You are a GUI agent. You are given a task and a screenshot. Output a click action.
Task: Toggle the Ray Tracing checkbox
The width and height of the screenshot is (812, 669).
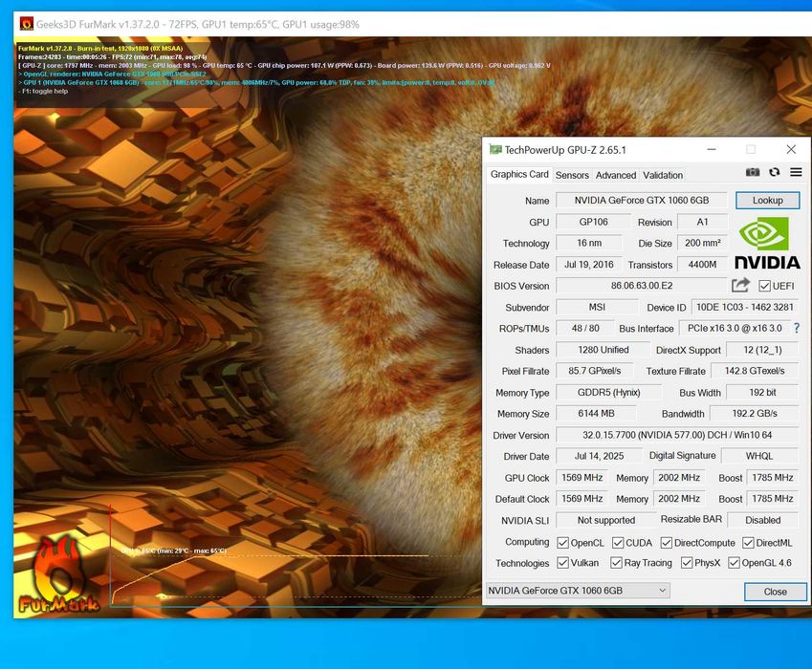(616, 563)
